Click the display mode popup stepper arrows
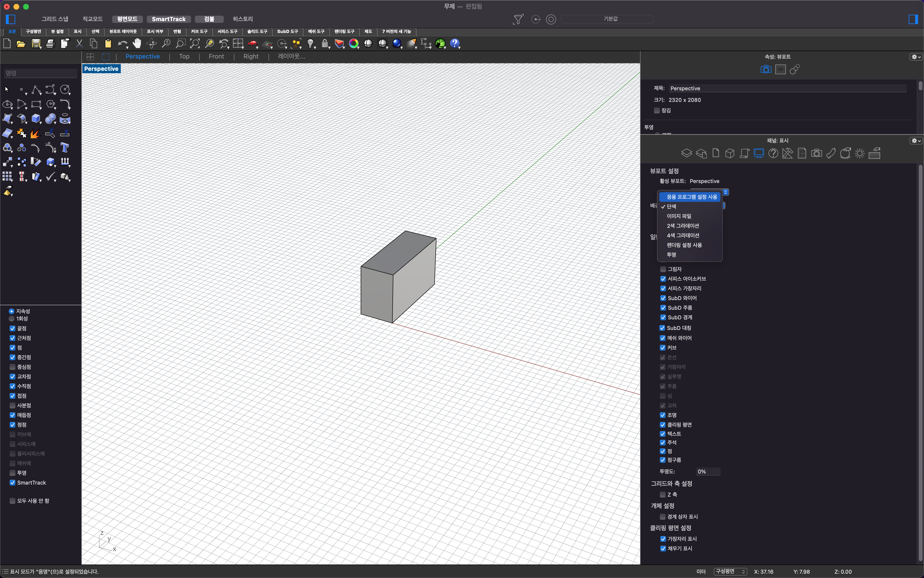 point(725,192)
